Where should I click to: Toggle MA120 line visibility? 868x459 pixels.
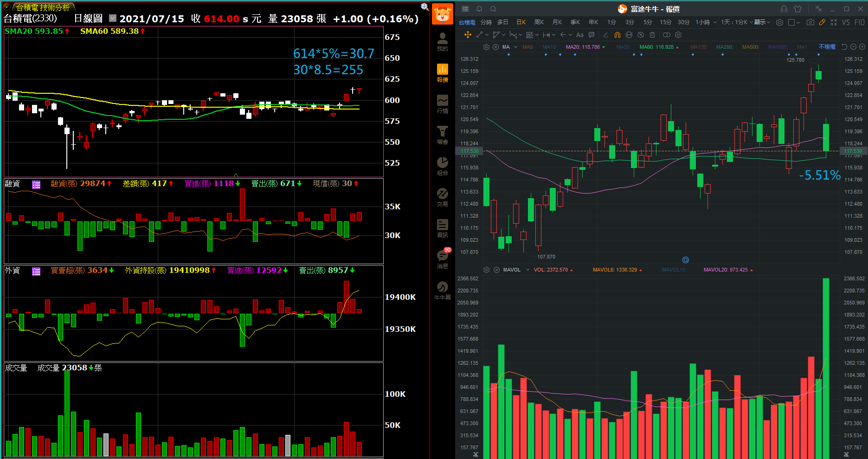point(699,47)
